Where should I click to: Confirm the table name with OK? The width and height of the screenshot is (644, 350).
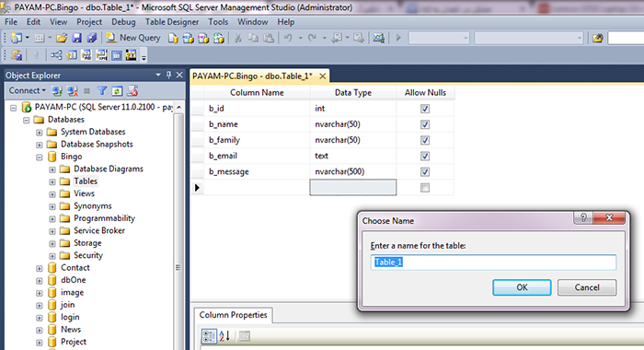click(x=522, y=287)
